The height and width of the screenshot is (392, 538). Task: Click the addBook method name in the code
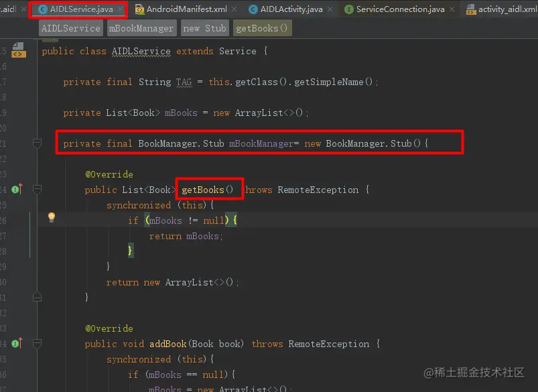[x=167, y=344]
